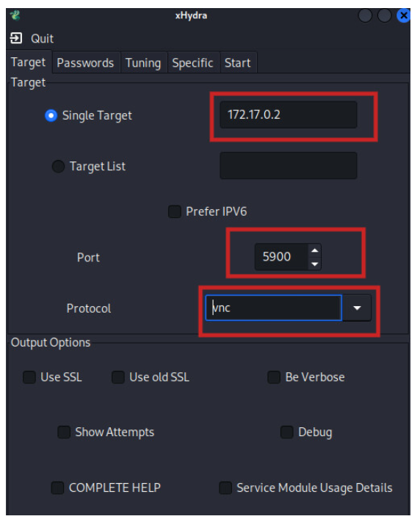Select the Single Target radio button
This screenshot has width=420, height=519.
click(51, 115)
